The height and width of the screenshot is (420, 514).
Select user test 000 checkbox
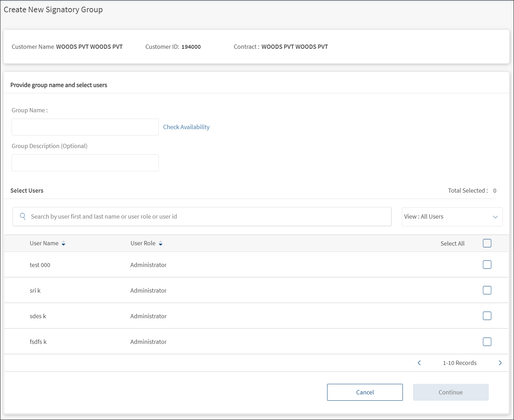[487, 265]
